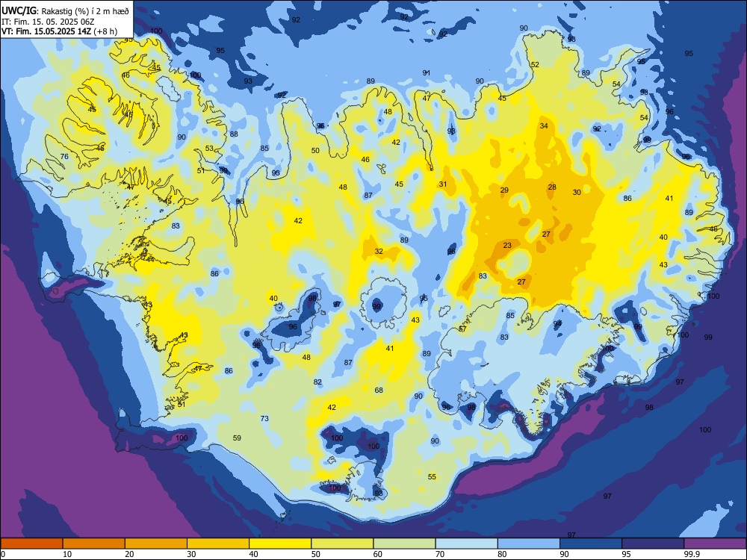The image size is (747, 560).
Task: Click the 'IT: Fim. 15. 05. 2025 06Z' line
Action: pyautogui.click(x=46, y=22)
